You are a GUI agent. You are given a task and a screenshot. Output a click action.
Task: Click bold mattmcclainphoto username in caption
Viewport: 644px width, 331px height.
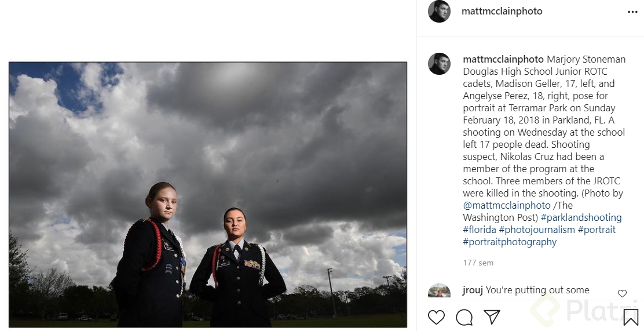point(503,60)
